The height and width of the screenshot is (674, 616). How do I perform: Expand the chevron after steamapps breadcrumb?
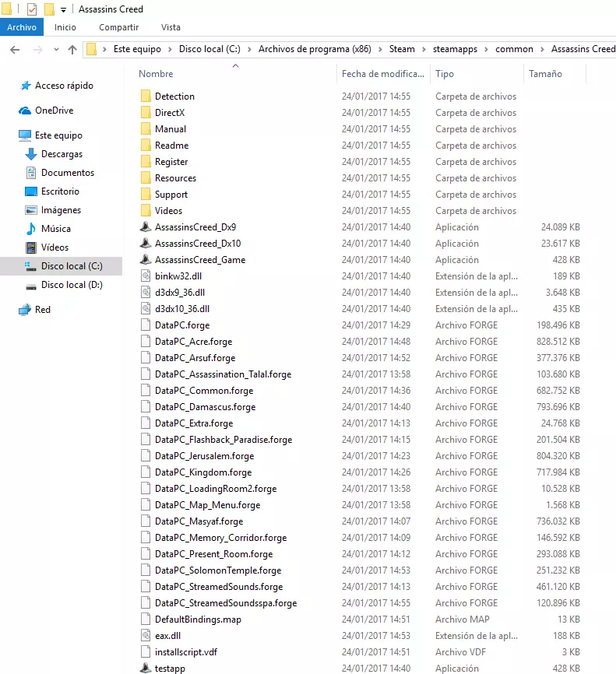(x=486, y=50)
